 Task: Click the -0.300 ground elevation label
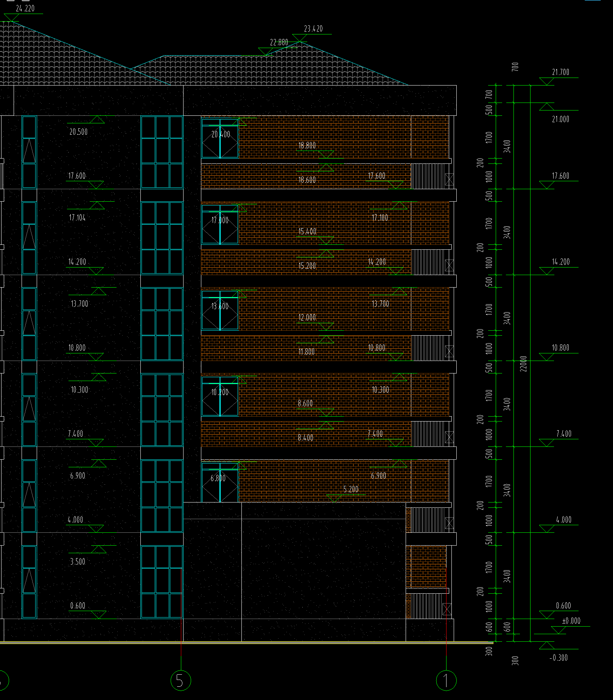coord(559,658)
